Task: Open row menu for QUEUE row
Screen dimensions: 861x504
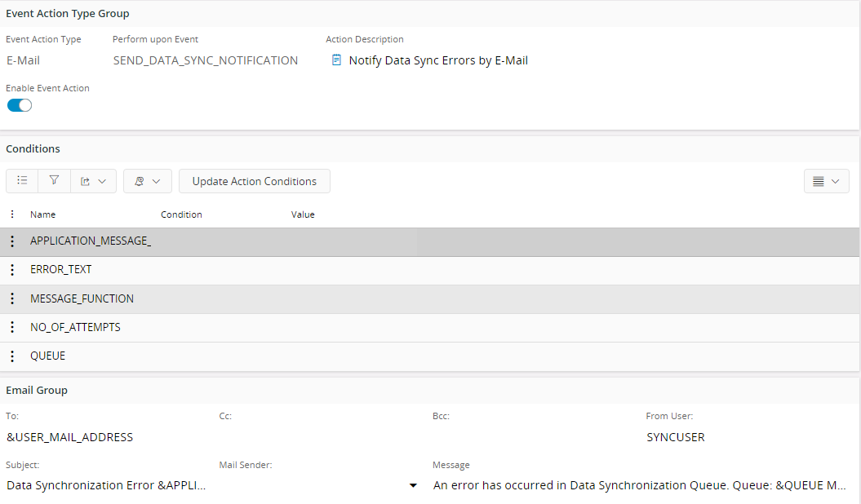Action: [12, 356]
